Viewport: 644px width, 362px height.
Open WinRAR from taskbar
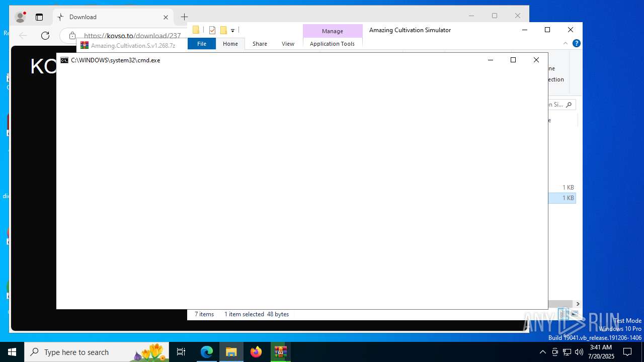pos(280,352)
